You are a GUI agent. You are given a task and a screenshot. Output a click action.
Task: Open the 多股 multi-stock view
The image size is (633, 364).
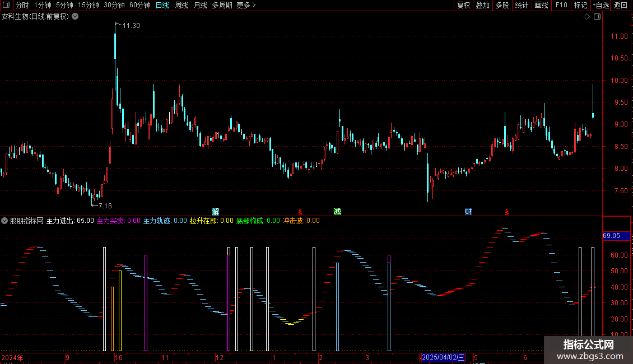502,5
